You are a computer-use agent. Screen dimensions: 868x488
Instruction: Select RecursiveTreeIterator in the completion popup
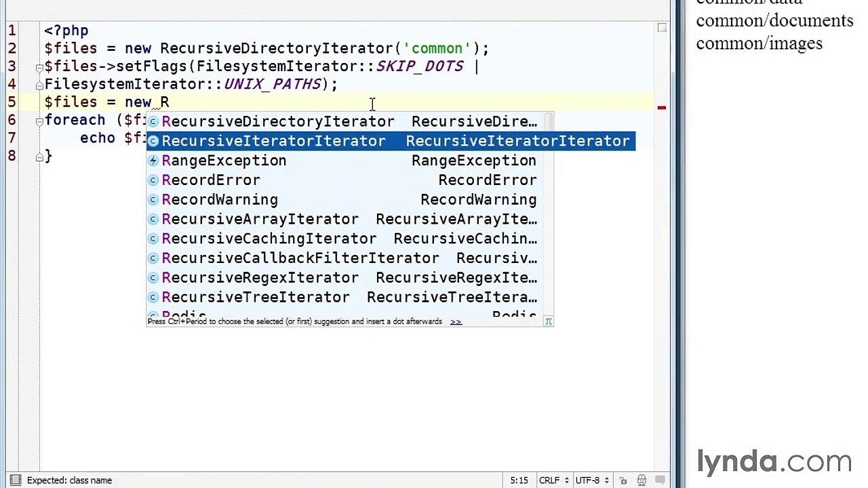coord(350,298)
